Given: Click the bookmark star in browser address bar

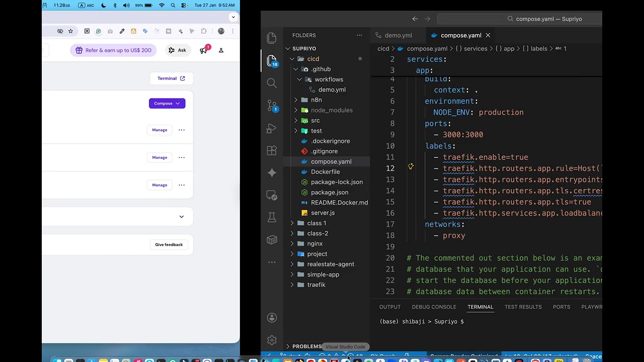Looking at the screenshot, I should (70, 31).
